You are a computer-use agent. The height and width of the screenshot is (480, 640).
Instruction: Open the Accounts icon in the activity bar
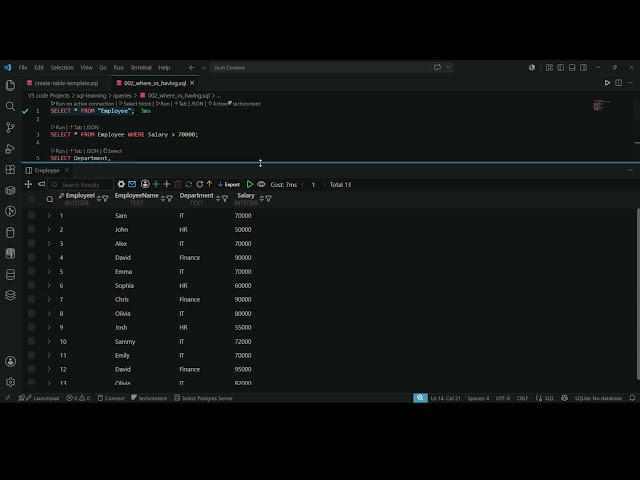[10, 361]
